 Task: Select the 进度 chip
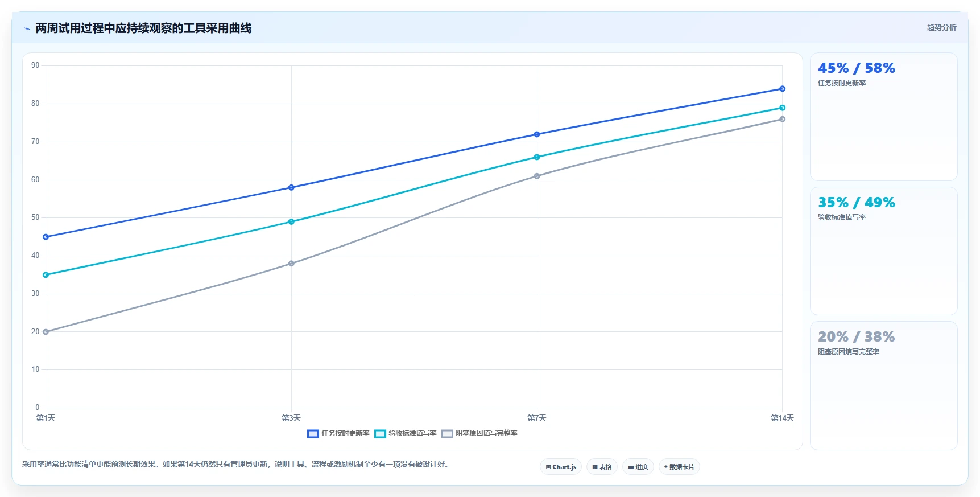638,467
